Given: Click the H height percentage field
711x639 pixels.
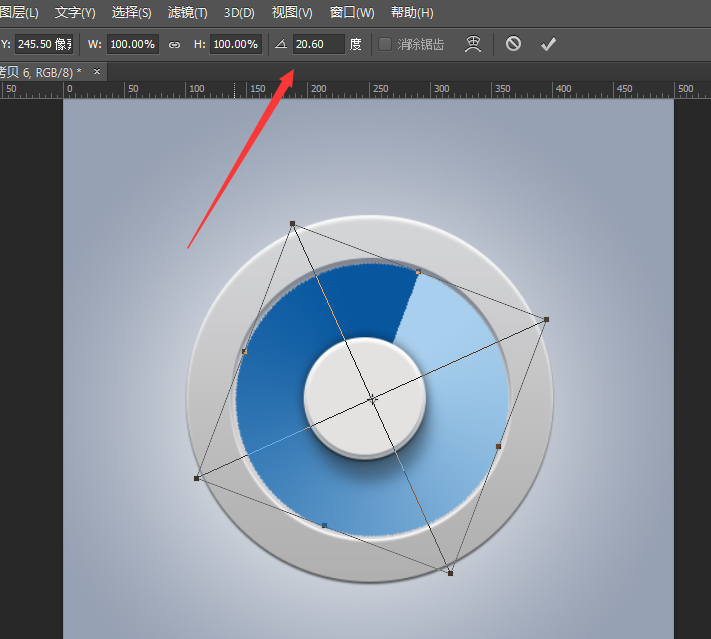Looking at the screenshot, I should [236, 44].
